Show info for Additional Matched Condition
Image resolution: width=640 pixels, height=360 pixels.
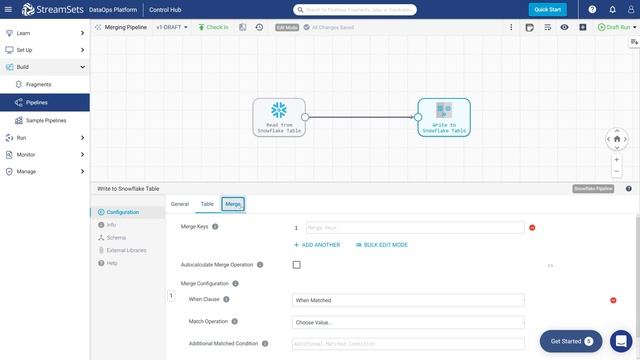(x=265, y=344)
